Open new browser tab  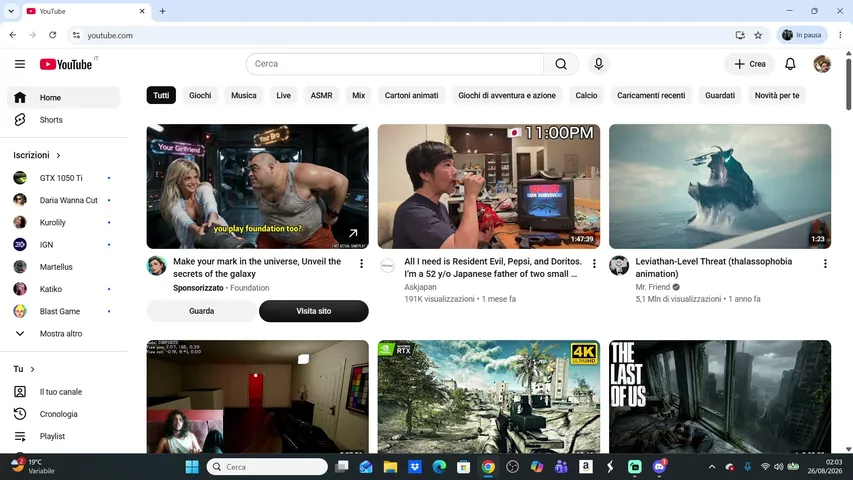tap(162, 11)
